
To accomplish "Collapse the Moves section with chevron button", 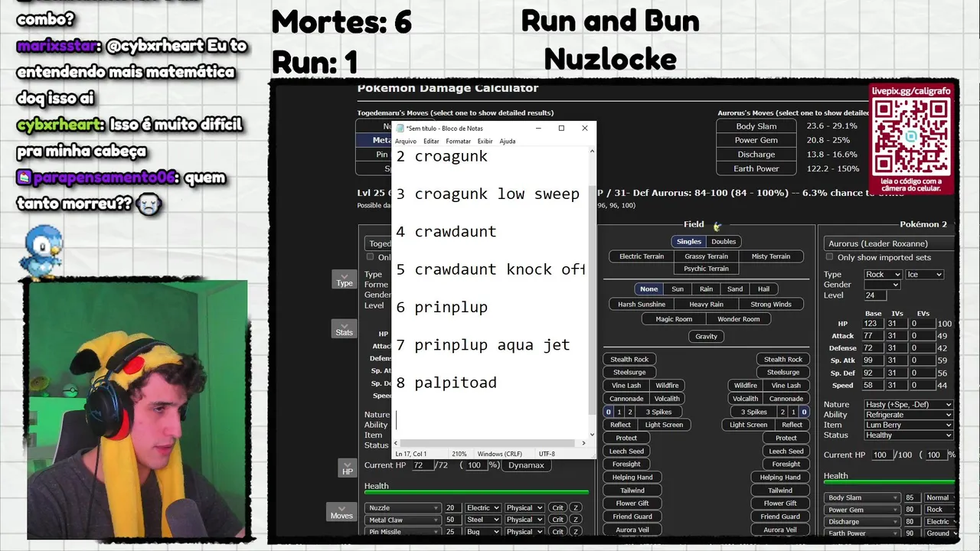I will point(341,511).
